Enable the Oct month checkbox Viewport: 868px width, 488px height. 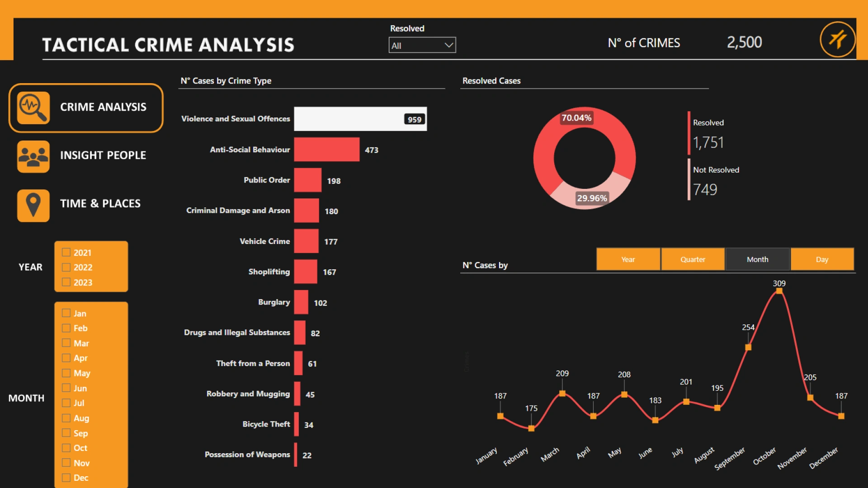pos(66,448)
